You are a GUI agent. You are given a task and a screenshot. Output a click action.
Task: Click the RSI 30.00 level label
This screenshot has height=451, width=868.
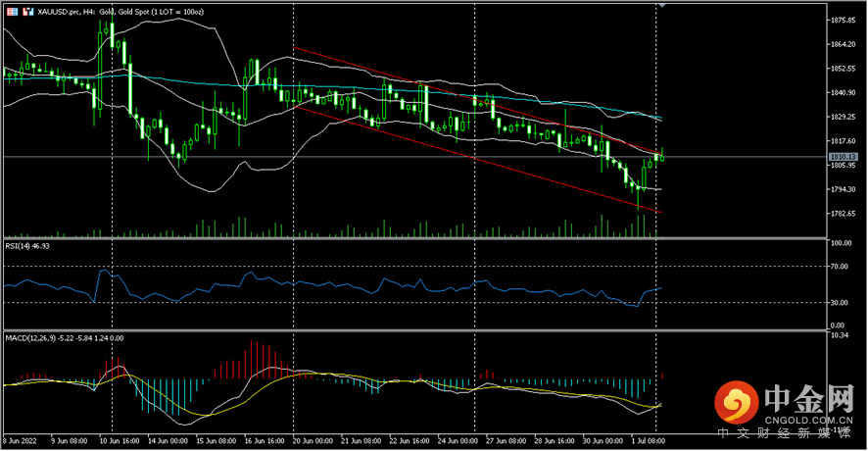click(840, 303)
